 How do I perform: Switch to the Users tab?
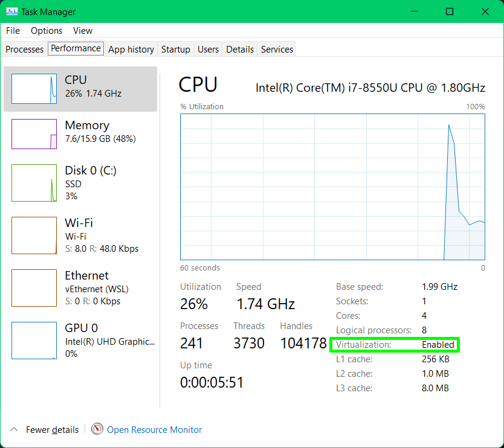pos(207,49)
